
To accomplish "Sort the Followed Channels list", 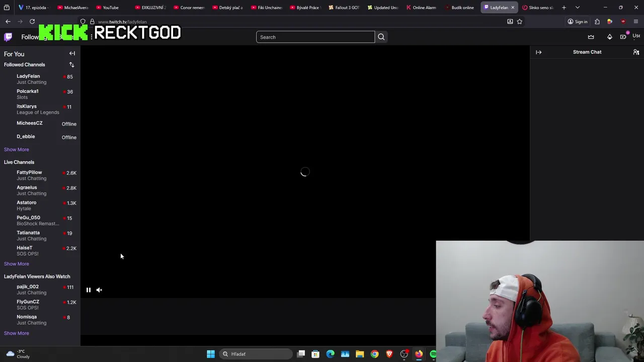I will pos(71,64).
